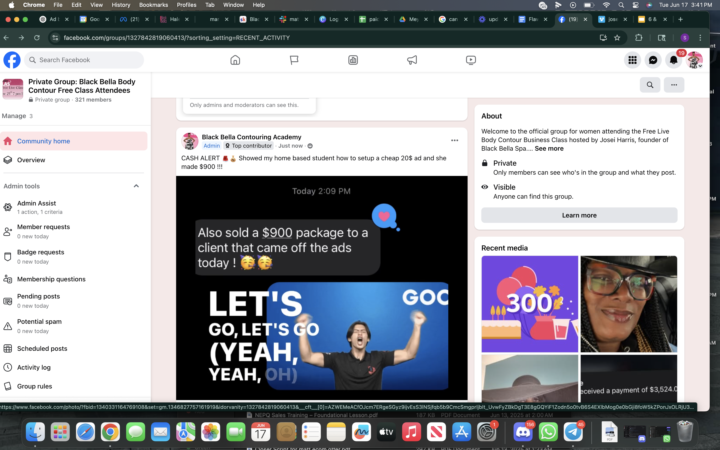Open the Chrome History menu
Viewport: 720px width, 450px height.
click(121, 5)
